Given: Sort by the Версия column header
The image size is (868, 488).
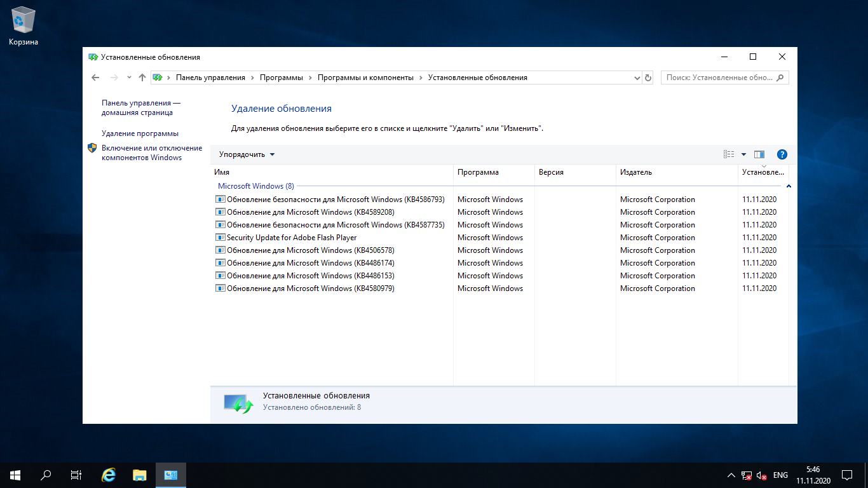Looking at the screenshot, I should (x=575, y=172).
